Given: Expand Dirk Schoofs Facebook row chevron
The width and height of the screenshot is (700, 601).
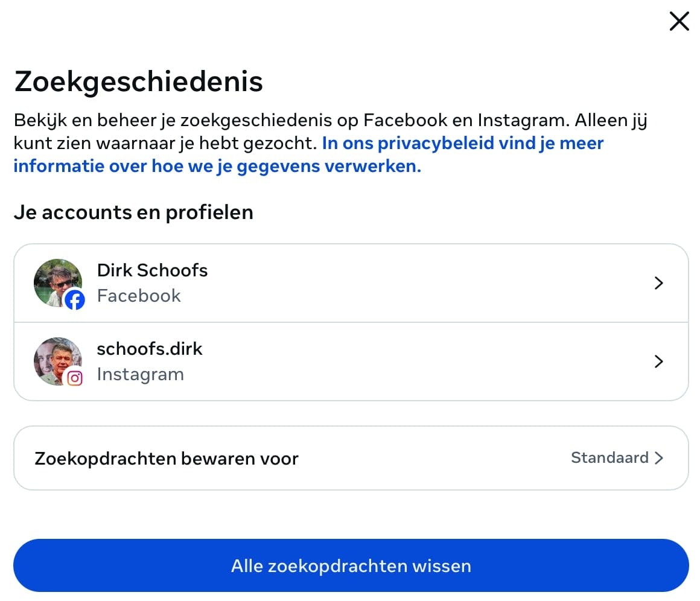Looking at the screenshot, I should tap(659, 283).
